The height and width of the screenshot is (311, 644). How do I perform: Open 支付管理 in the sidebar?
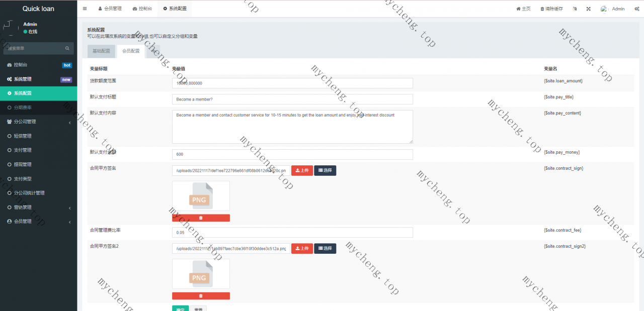pyautogui.click(x=38, y=150)
